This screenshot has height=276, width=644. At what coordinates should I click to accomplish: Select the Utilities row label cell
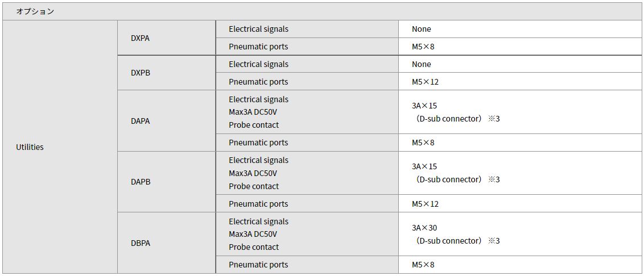60,147
